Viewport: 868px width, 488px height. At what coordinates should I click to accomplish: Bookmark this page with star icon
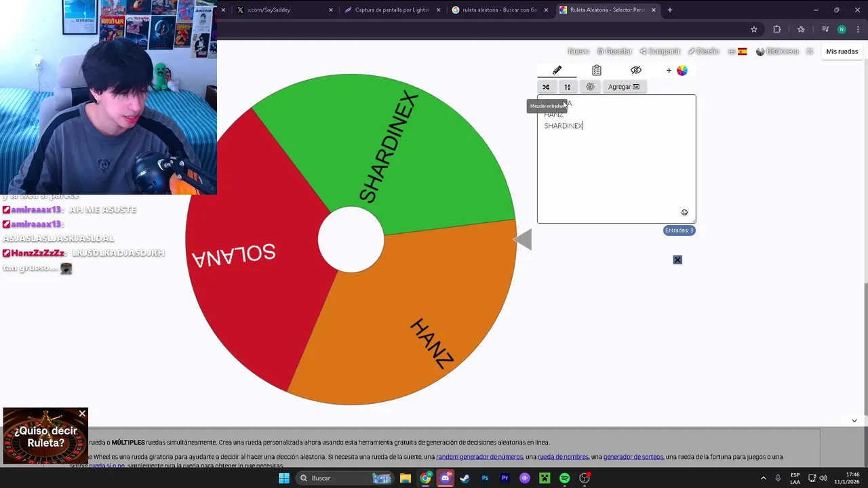click(753, 29)
